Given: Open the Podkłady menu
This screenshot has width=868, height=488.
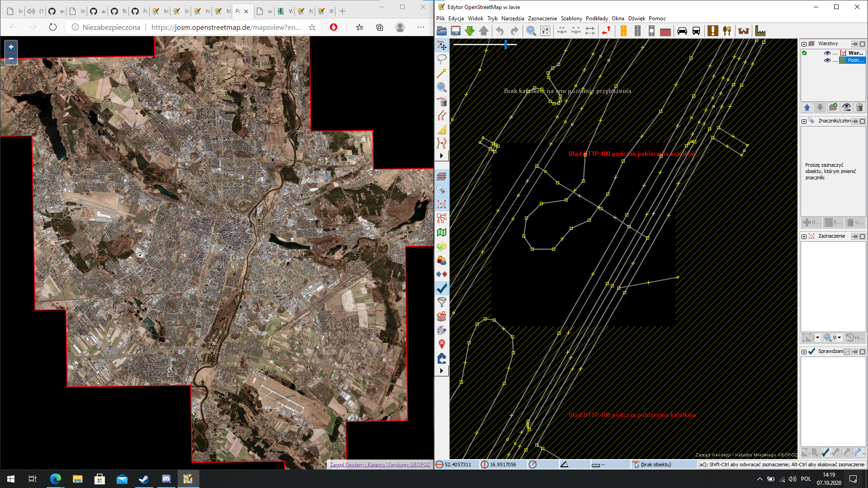Looking at the screenshot, I should coord(596,19).
